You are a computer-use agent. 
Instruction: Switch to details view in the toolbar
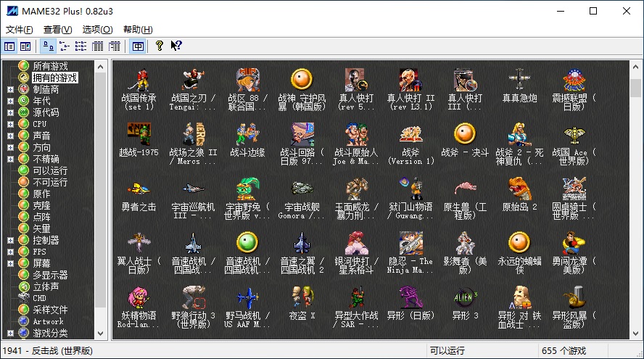[x=97, y=46]
